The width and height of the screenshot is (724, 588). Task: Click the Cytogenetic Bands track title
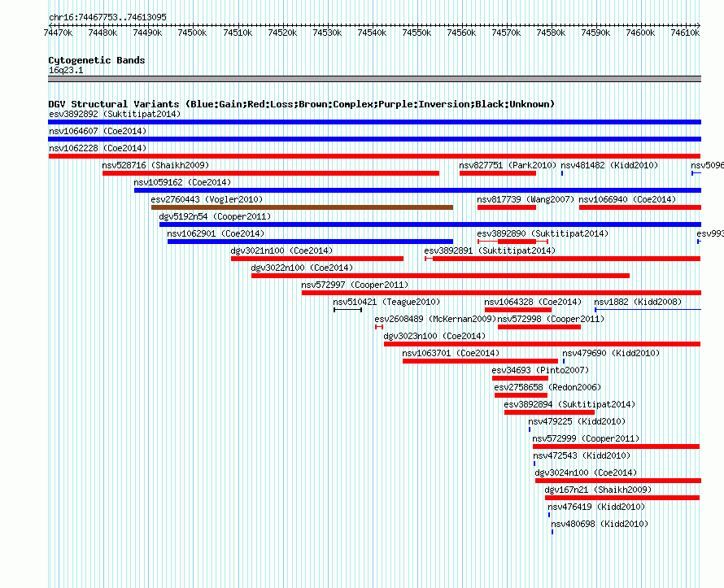pos(97,60)
